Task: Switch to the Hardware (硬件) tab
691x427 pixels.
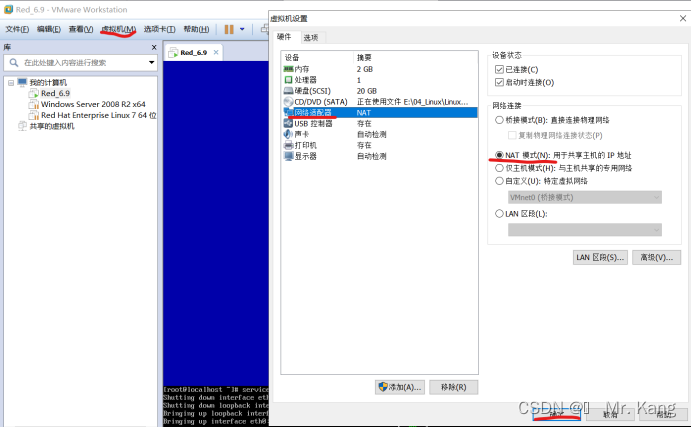Action: tap(285, 37)
